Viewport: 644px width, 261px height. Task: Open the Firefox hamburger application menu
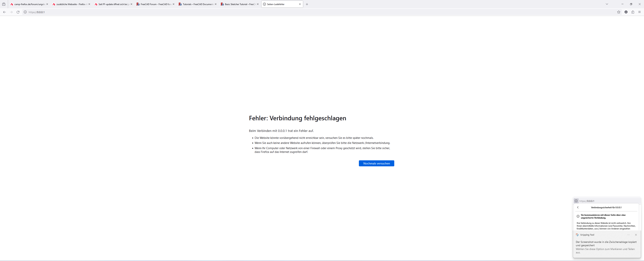640,12
